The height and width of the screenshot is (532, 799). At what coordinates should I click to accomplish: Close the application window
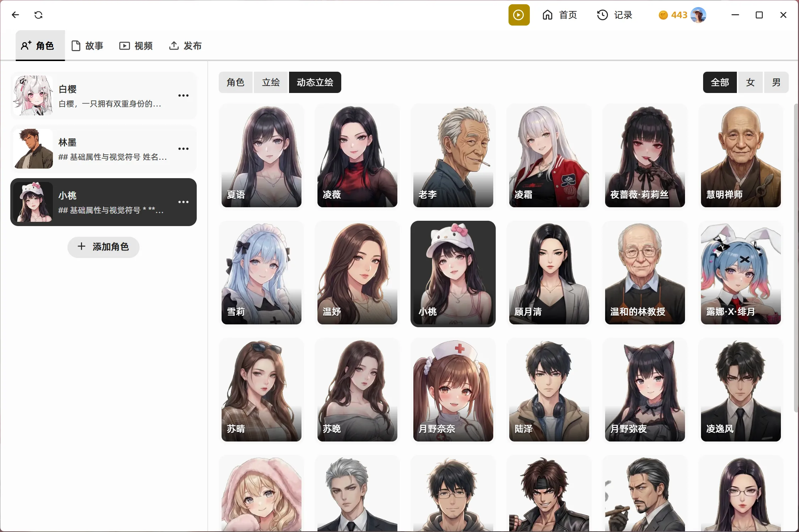[783, 15]
